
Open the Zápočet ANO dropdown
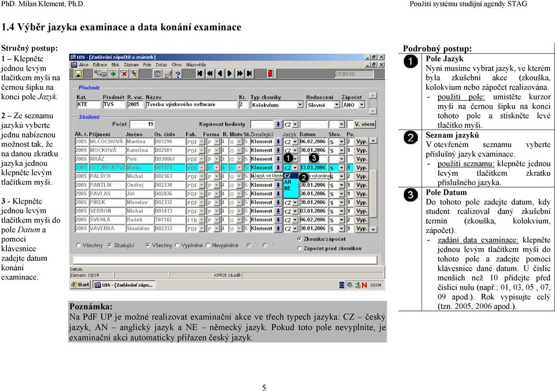(x=361, y=105)
